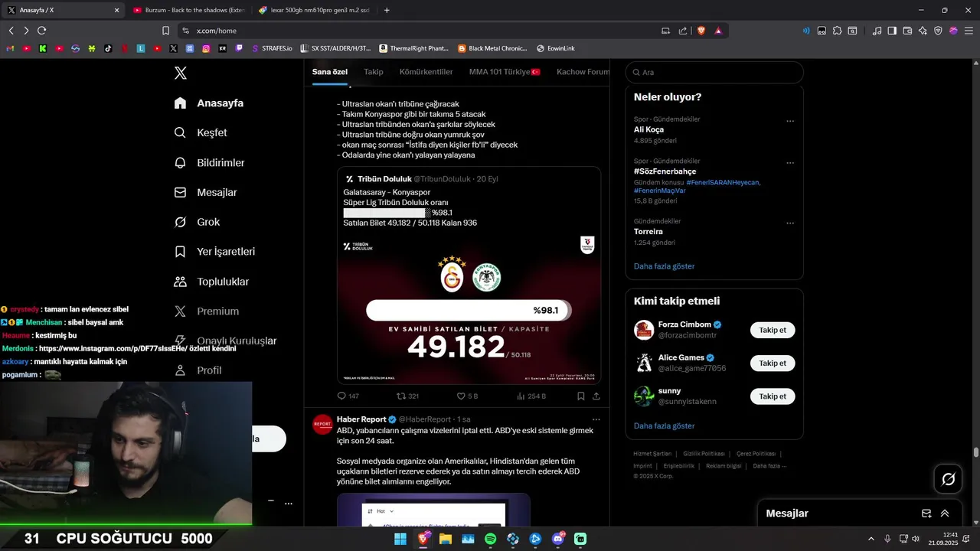Open Black Metal Chronic... bookmark
The image size is (980, 551).
click(x=493, y=48)
